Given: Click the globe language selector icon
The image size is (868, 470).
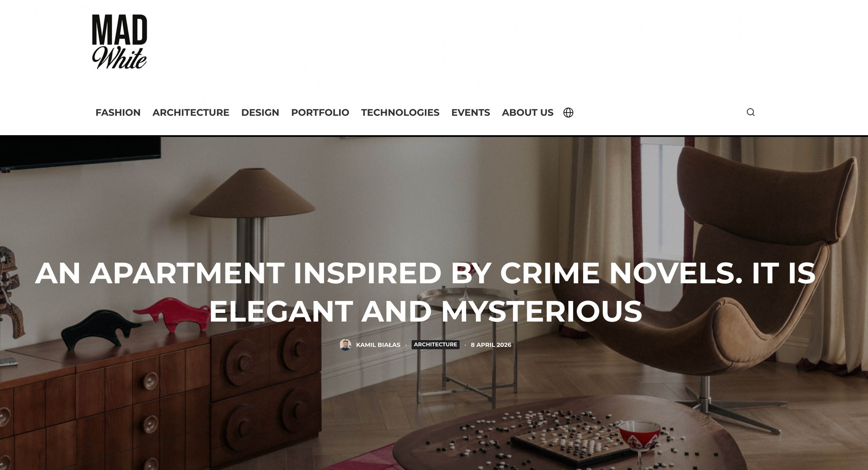Looking at the screenshot, I should coord(568,113).
